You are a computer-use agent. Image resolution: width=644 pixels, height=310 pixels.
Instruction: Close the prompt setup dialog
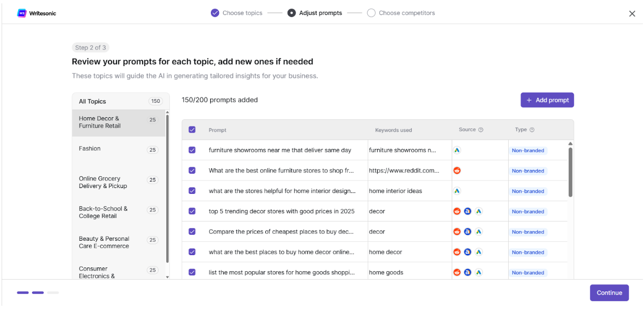click(x=632, y=14)
